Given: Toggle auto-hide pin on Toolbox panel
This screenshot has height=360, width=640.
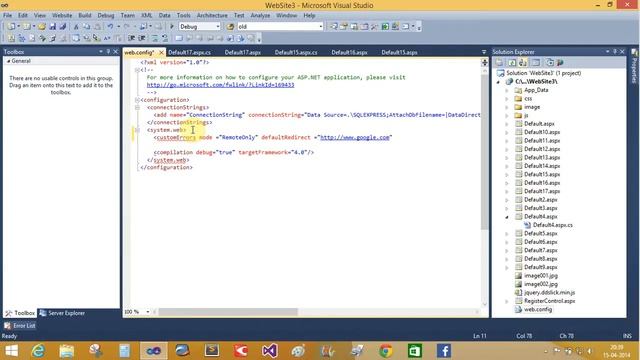Looking at the screenshot, I should pyautogui.click(x=108, y=52).
